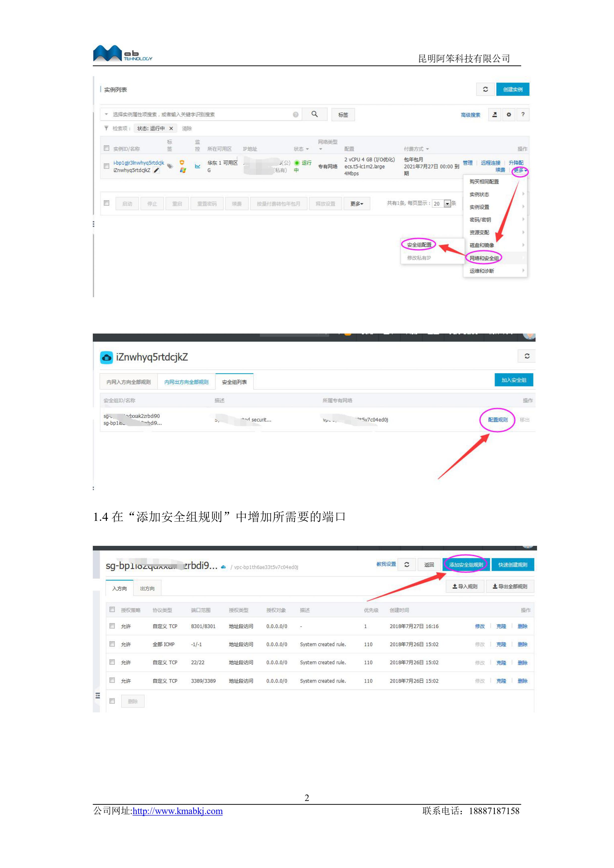Expand the 磁盘和镜像 submenu

pyautogui.click(x=495, y=245)
